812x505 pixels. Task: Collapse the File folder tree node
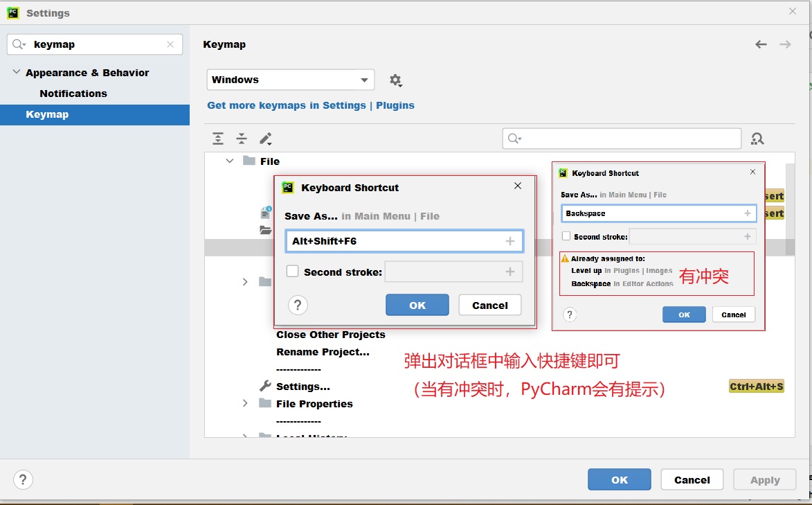coord(230,161)
